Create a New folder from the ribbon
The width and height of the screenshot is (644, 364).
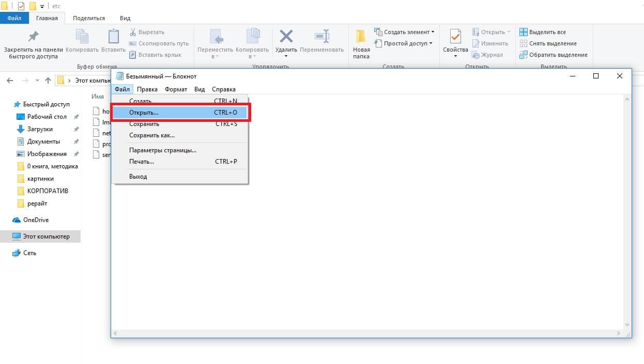tap(361, 44)
